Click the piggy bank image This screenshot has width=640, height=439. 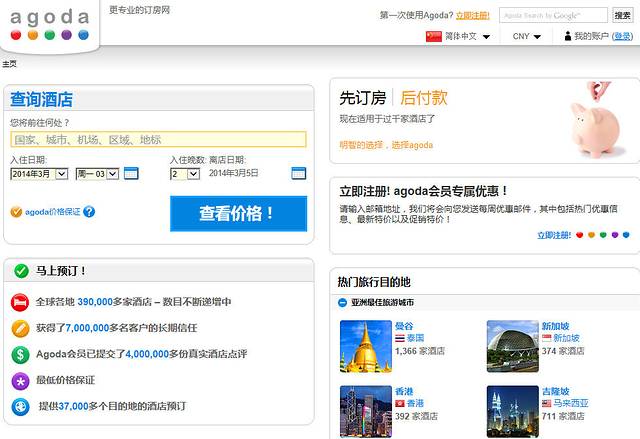coord(598,120)
